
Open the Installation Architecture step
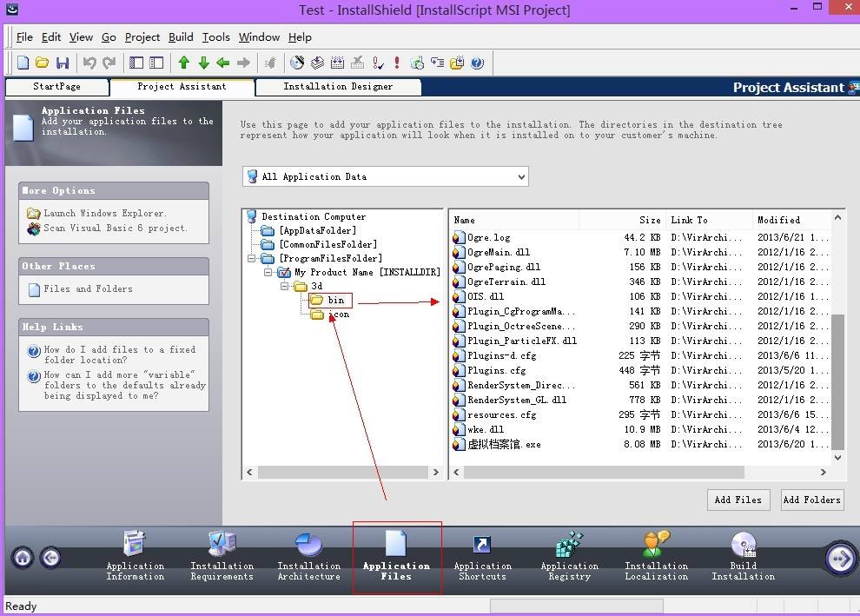point(308,556)
